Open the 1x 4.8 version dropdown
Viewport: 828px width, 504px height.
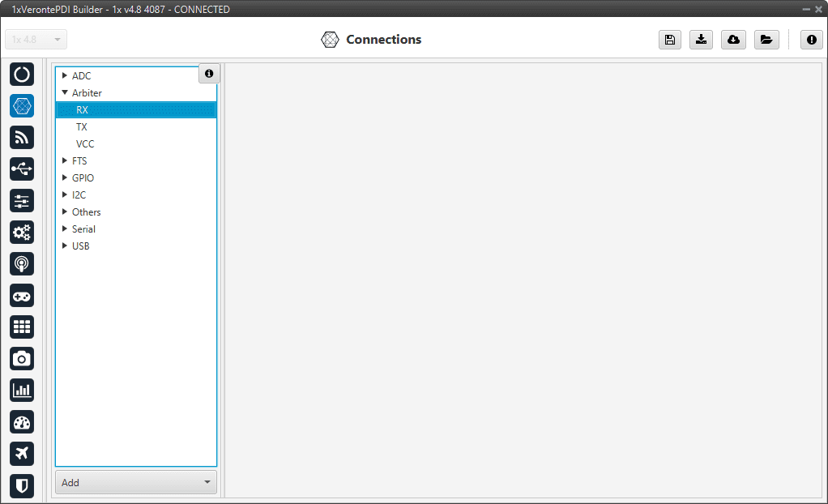(x=36, y=40)
